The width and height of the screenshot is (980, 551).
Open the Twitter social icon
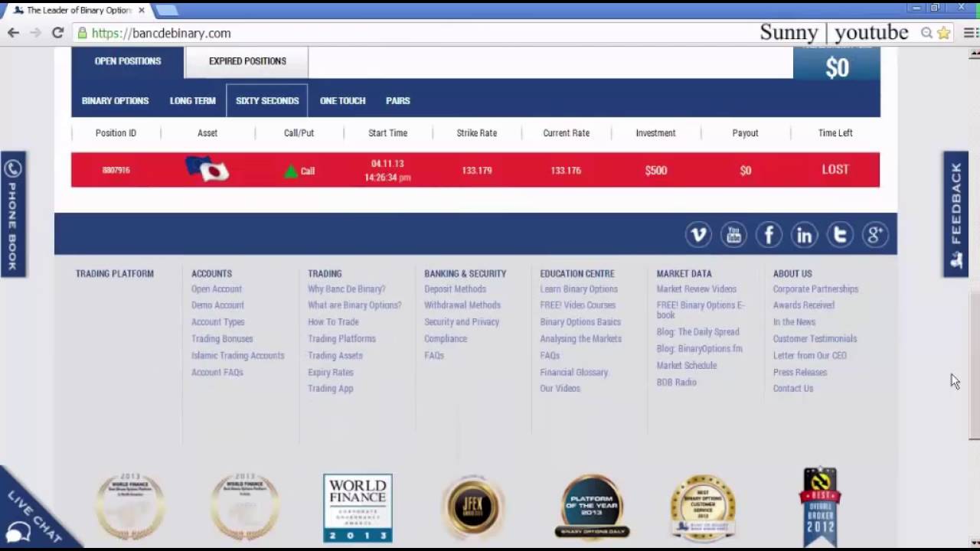point(840,235)
